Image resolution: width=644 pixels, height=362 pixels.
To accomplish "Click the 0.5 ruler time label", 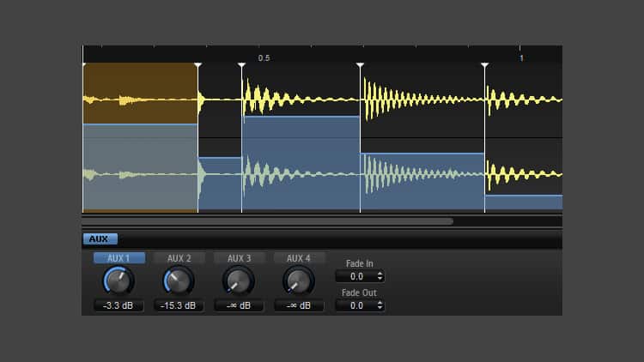I will pyautogui.click(x=264, y=58).
